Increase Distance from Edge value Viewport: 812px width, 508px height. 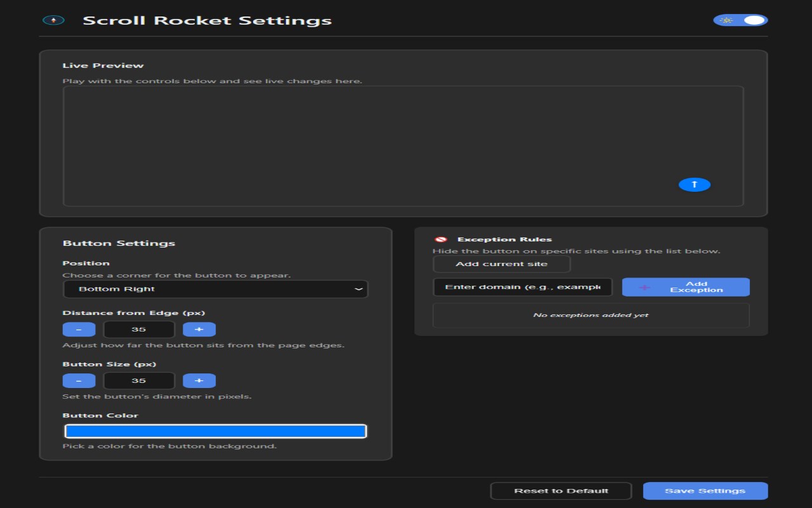click(x=199, y=330)
